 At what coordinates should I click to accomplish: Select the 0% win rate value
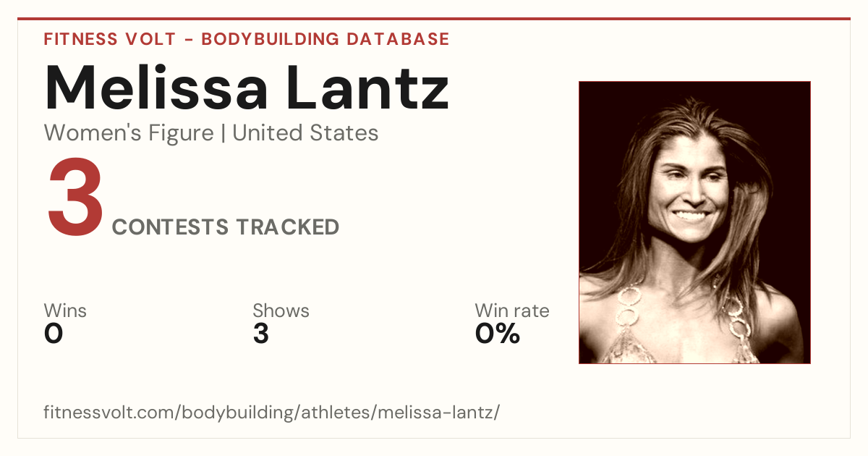click(498, 334)
